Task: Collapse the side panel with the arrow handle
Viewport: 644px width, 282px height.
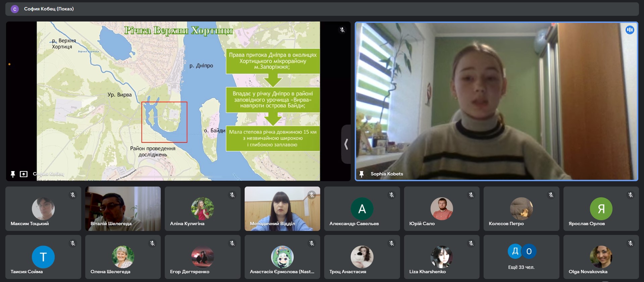Action: click(346, 144)
